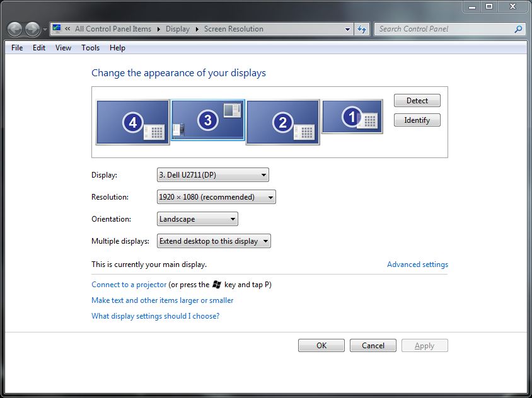Click the Identify button
Screen dimensions: 532x398
(417, 120)
